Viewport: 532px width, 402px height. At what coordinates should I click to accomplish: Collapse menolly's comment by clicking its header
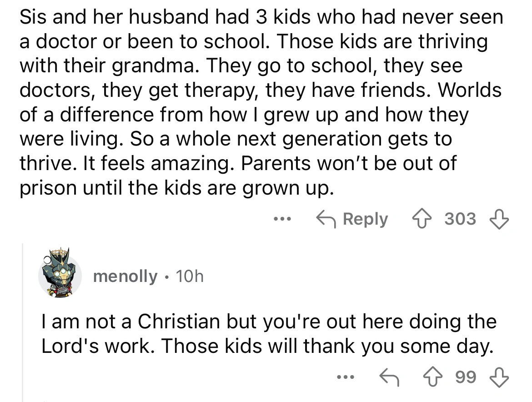coord(273,276)
